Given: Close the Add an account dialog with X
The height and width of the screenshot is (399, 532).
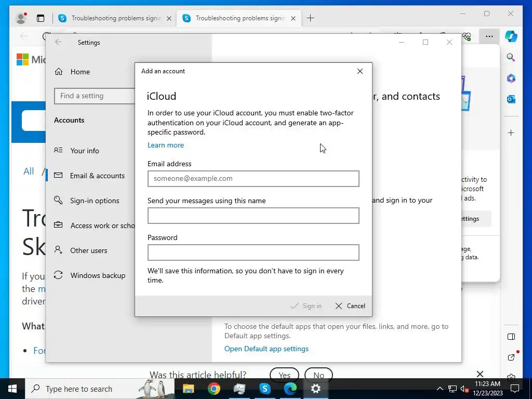Looking at the screenshot, I should (x=360, y=71).
